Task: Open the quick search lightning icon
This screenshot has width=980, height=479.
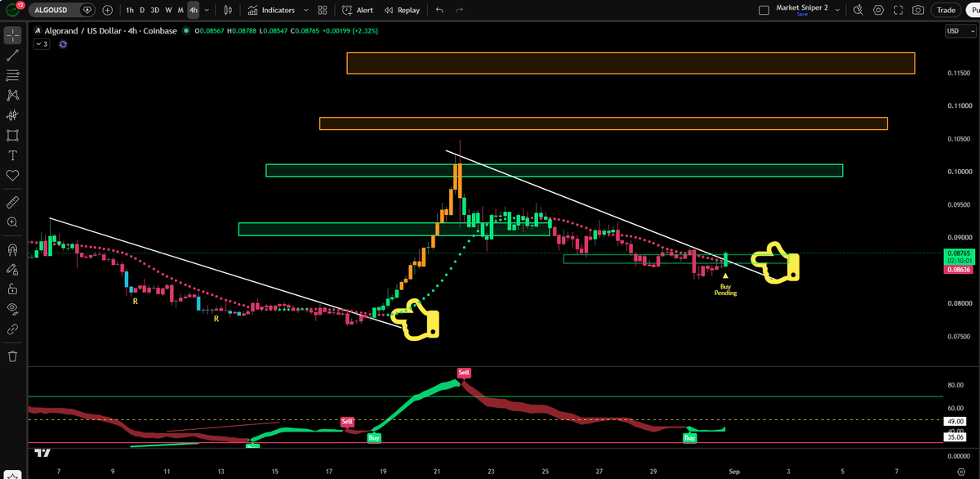Action: tap(857, 10)
